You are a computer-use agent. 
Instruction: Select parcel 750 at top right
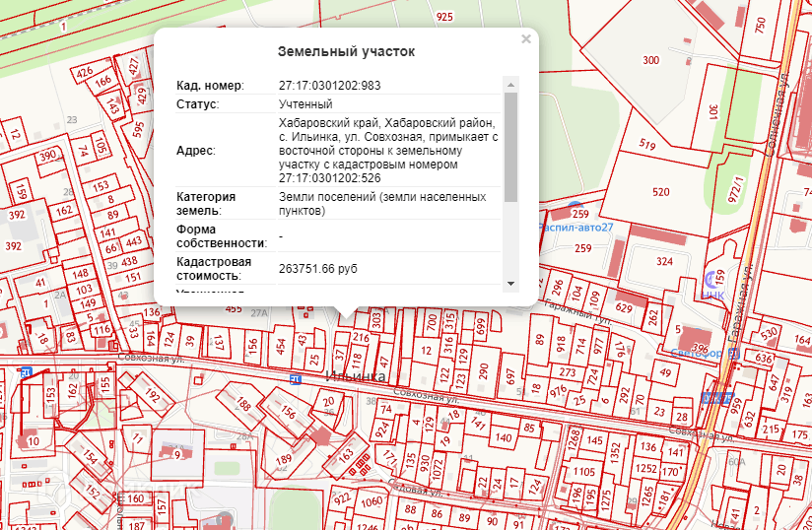(x=760, y=25)
